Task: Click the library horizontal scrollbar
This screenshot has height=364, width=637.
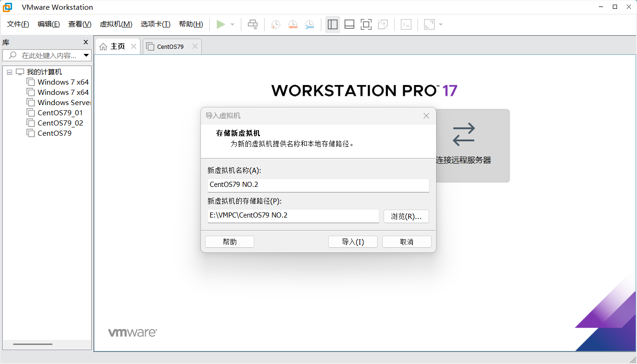Action: point(33,344)
